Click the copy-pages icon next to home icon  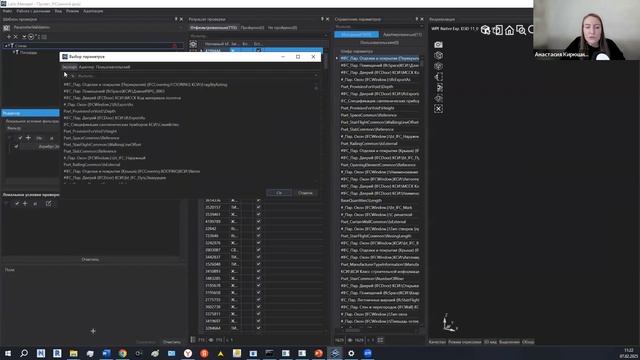(x=498, y=30)
